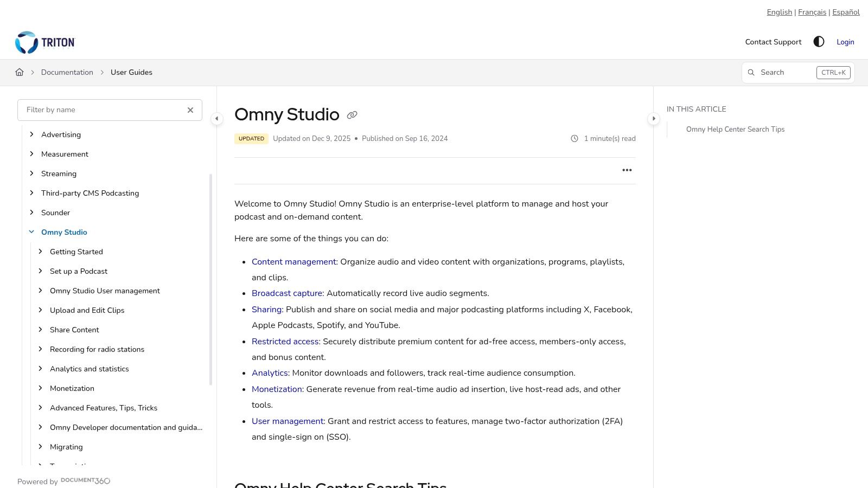Switch language to Français
The image size is (868, 488).
pyautogui.click(x=812, y=12)
